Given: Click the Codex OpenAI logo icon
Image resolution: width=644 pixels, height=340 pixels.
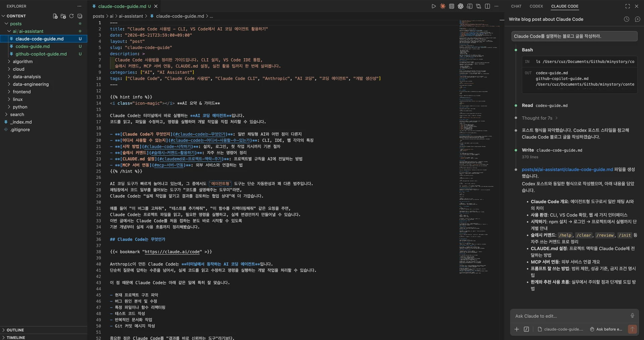Looking at the screenshot, I should pos(461,6).
